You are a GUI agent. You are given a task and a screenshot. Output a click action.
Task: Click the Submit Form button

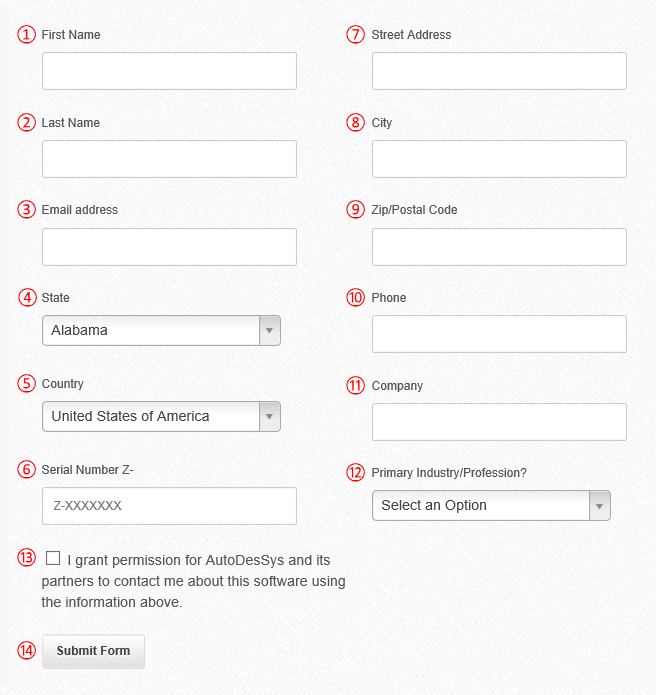pyautogui.click(x=94, y=651)
